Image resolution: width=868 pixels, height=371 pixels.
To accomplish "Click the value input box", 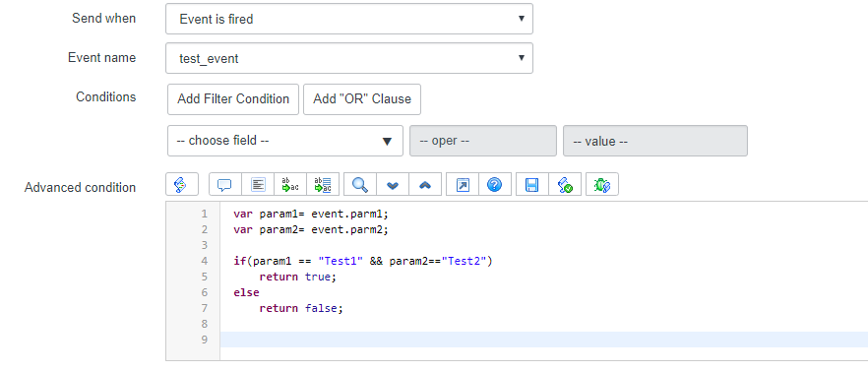I will (655, 141).
